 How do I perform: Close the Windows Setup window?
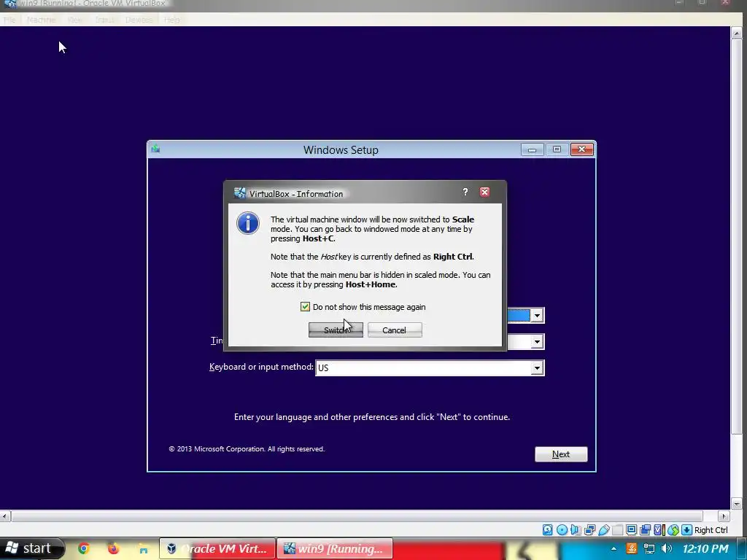pyautogui.click(x=581, y=149)
